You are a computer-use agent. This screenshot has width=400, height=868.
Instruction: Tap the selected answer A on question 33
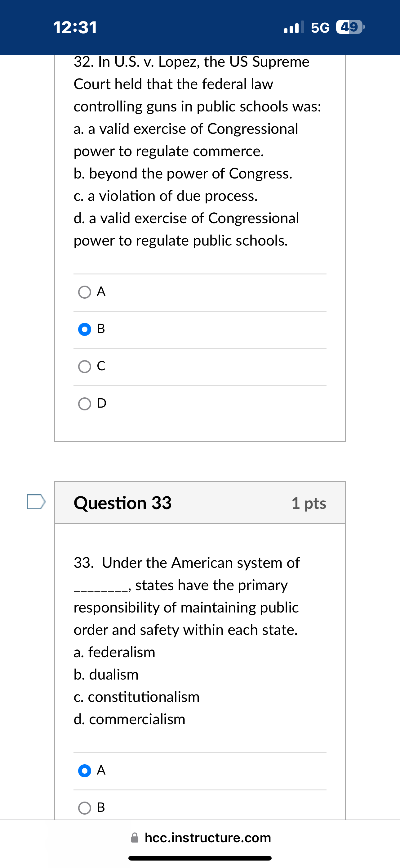coord(85,770)
